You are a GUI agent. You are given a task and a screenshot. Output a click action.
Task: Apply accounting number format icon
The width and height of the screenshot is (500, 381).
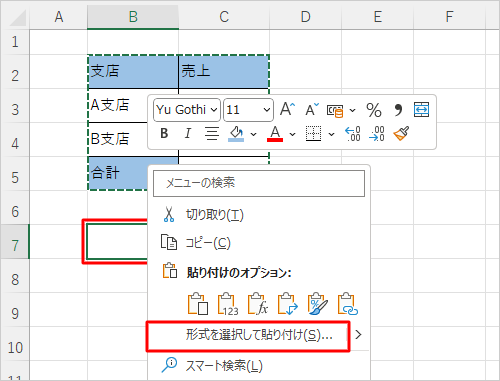(335, 110)
